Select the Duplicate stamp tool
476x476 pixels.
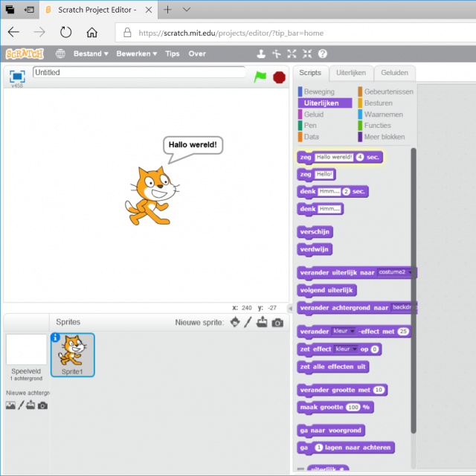[x=261, y=54]
